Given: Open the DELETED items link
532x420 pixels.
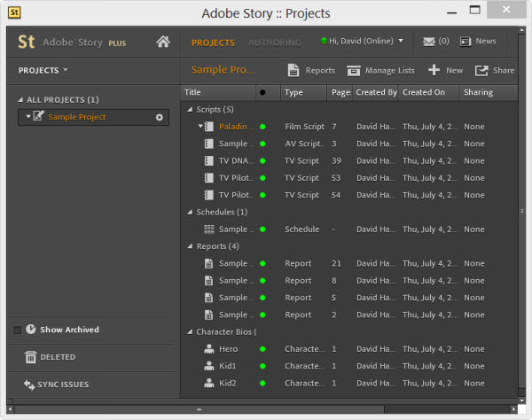Looking at the screenshot, I should 58,357.
